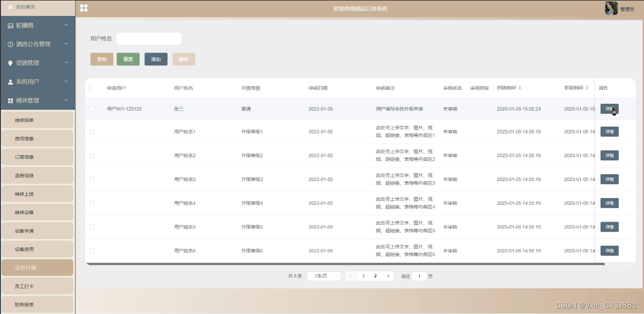Expand the 系统用户 menu chevron
Screen dimensions: 644x314
[66, 81]
